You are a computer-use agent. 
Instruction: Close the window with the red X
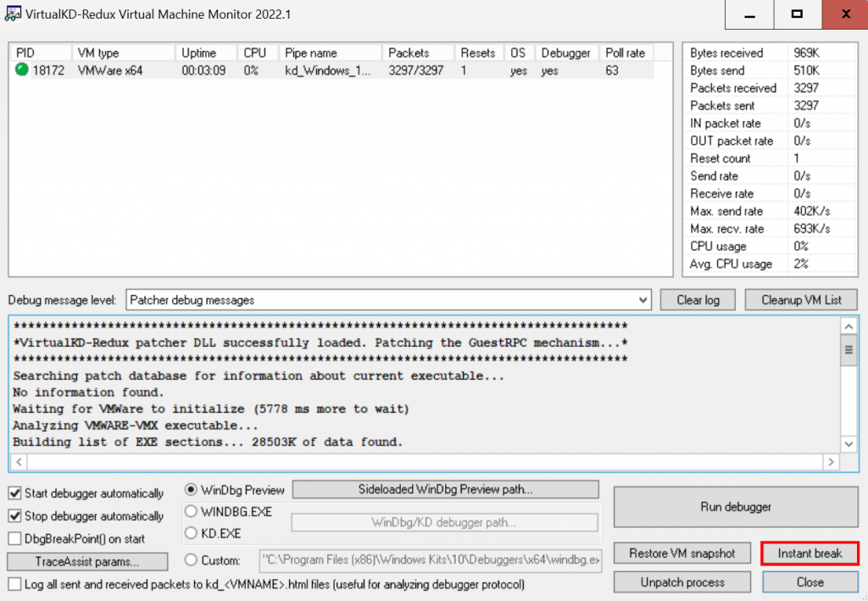tap(845, 14)
